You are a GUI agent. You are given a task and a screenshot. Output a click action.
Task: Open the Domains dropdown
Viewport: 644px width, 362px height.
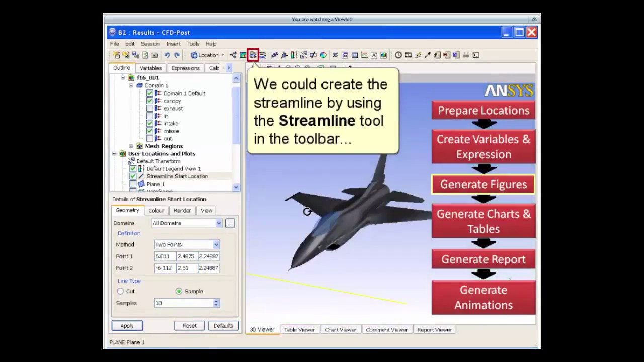pos(218,223)
